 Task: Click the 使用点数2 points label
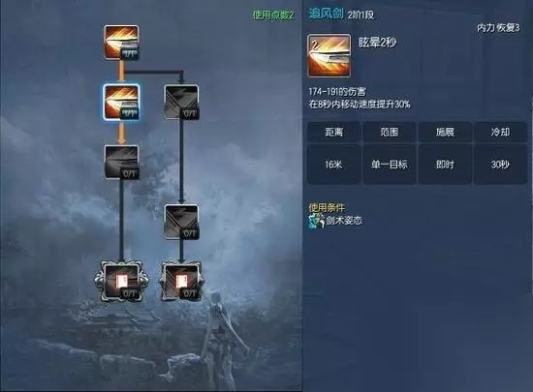coord(273,15)
